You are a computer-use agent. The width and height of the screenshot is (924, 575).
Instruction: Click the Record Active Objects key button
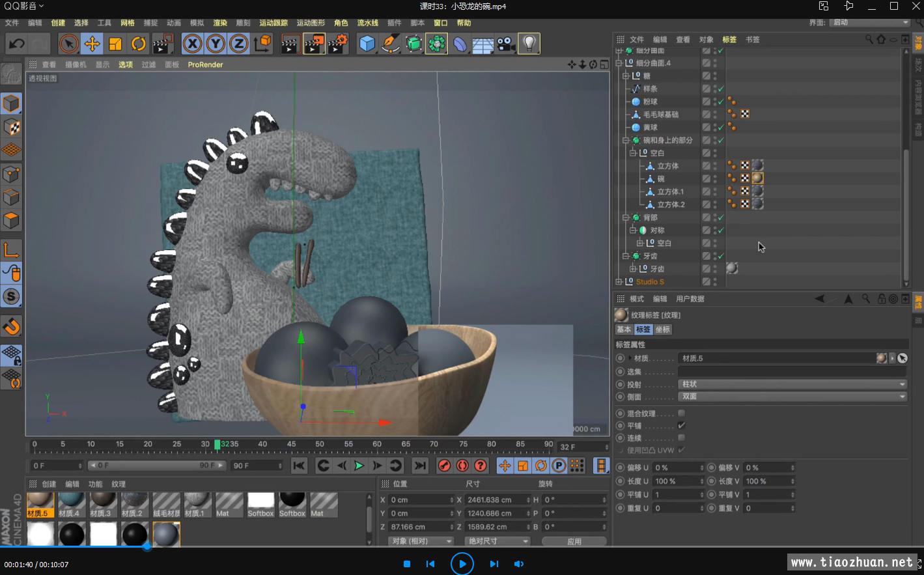tap(445, 466)
